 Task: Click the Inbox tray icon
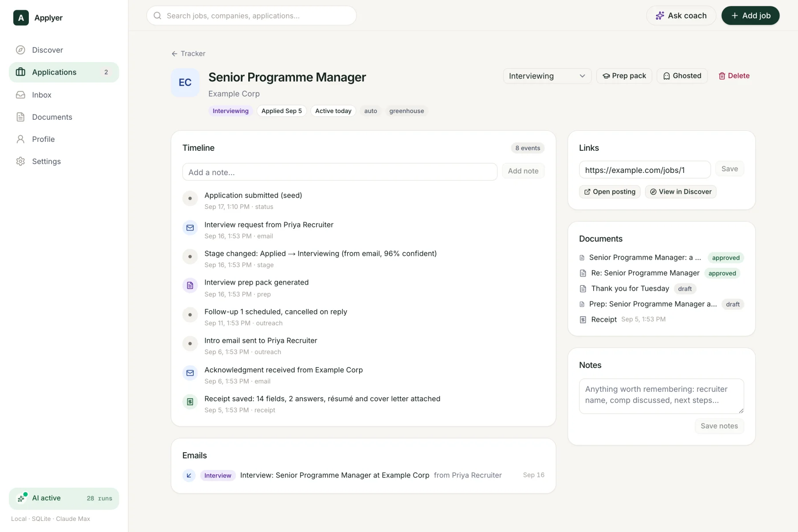tap(20, 95)
